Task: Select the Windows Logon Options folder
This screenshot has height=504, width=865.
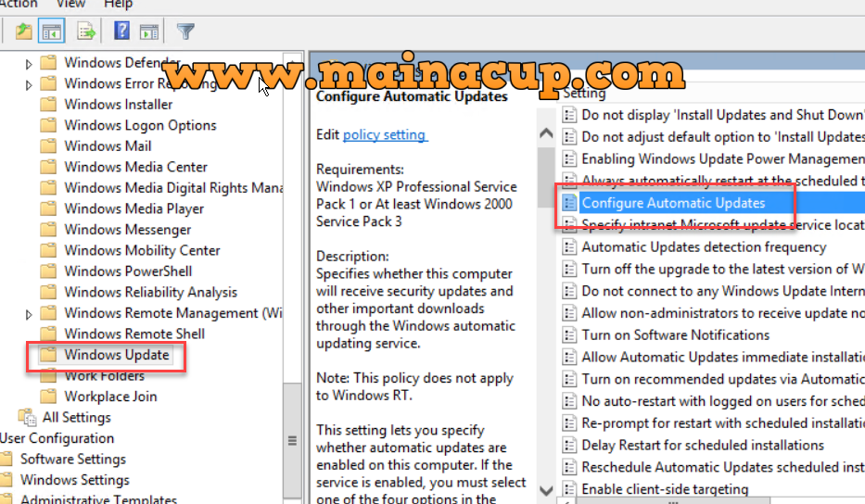Action: coord(140,125)
